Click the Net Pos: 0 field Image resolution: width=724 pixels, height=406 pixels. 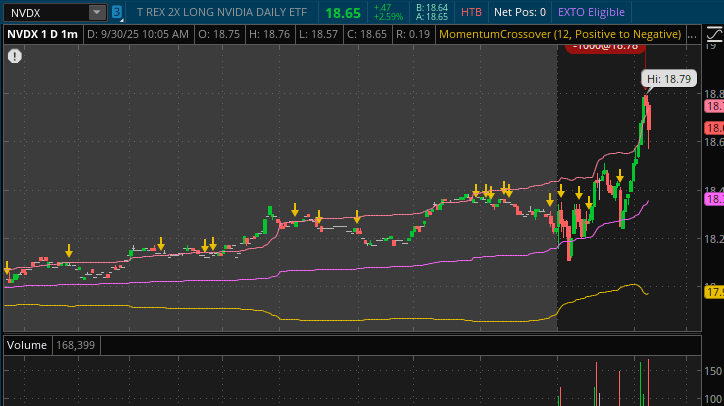[519, 12]
